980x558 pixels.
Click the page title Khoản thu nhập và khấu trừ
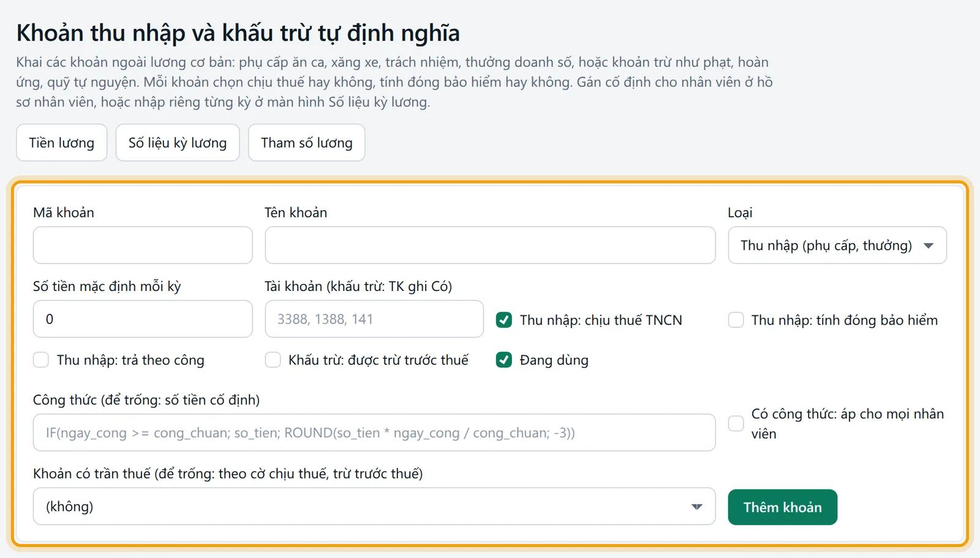(238, 33)
